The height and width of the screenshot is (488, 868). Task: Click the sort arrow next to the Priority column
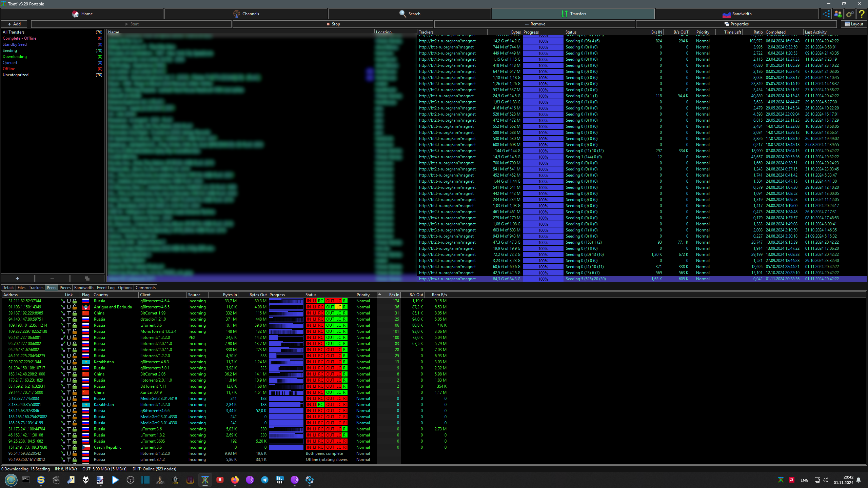379,294
